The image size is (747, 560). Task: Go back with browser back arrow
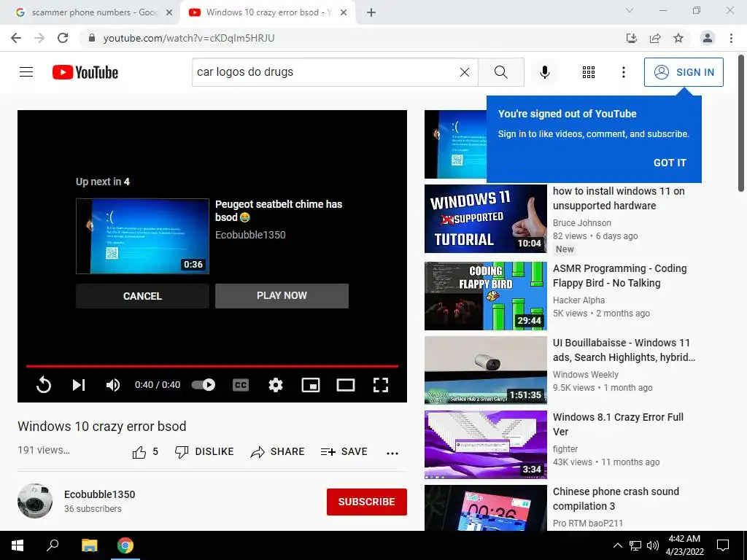coord(16,38)
